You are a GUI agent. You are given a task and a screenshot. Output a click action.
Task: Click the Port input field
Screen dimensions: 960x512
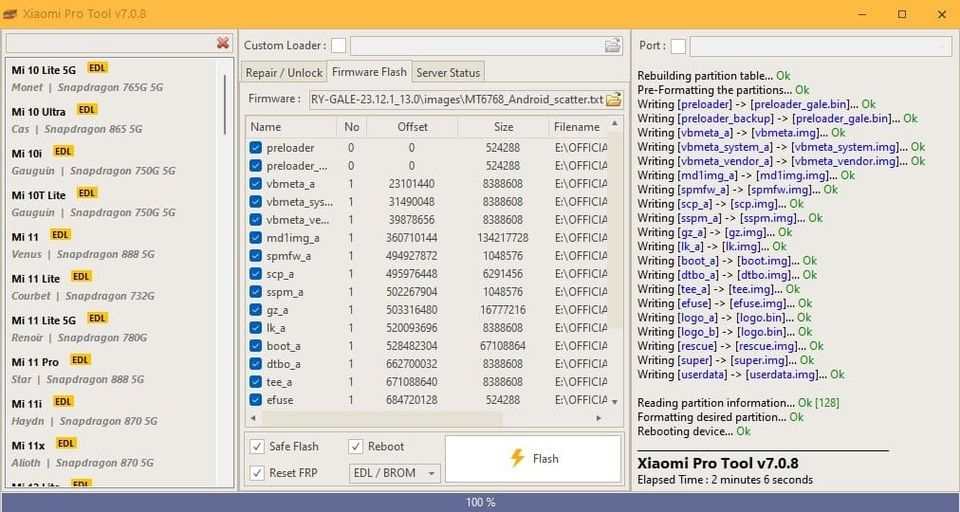(x=820, y=46)
